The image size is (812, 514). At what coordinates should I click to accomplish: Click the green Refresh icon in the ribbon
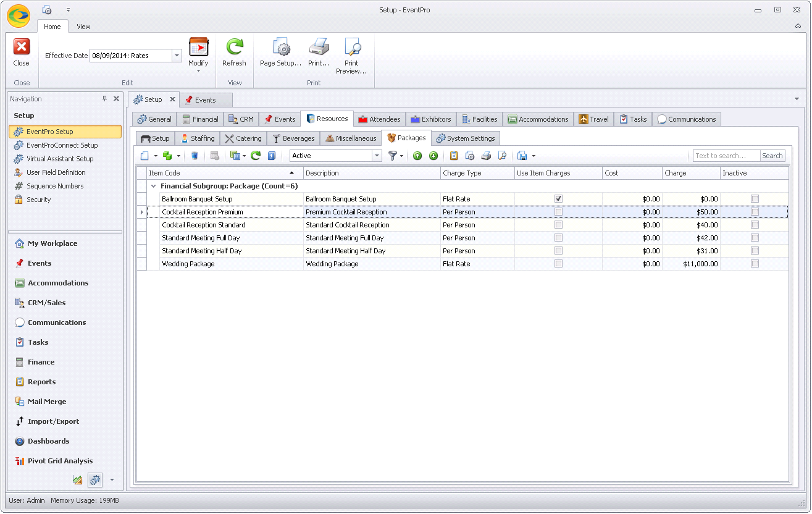coord(234,47)
